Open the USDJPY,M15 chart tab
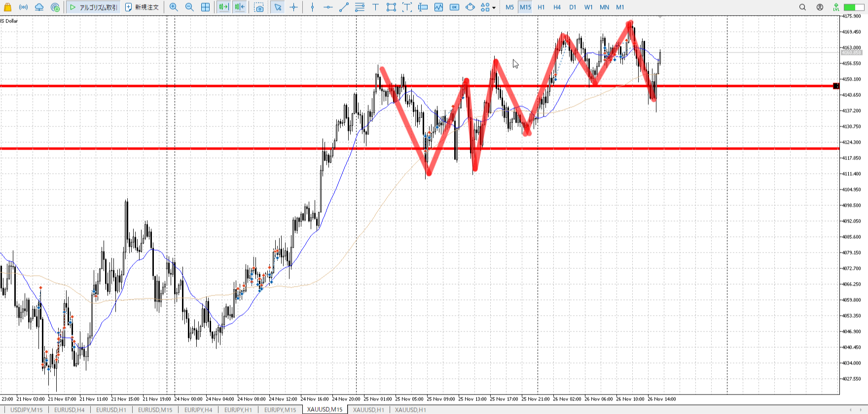Screen dimensions: 868x414 pyautogui.click(x=26, y=410)
